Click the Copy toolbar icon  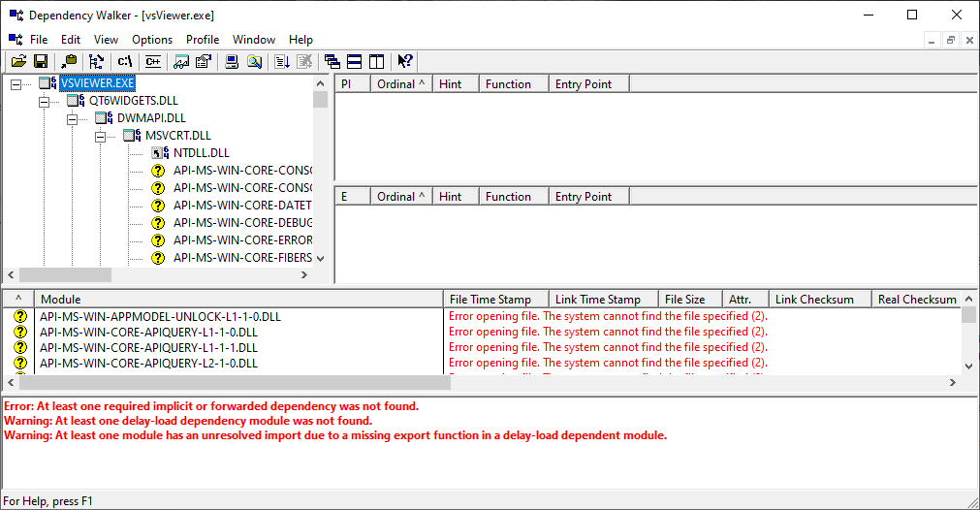[69, 62]
